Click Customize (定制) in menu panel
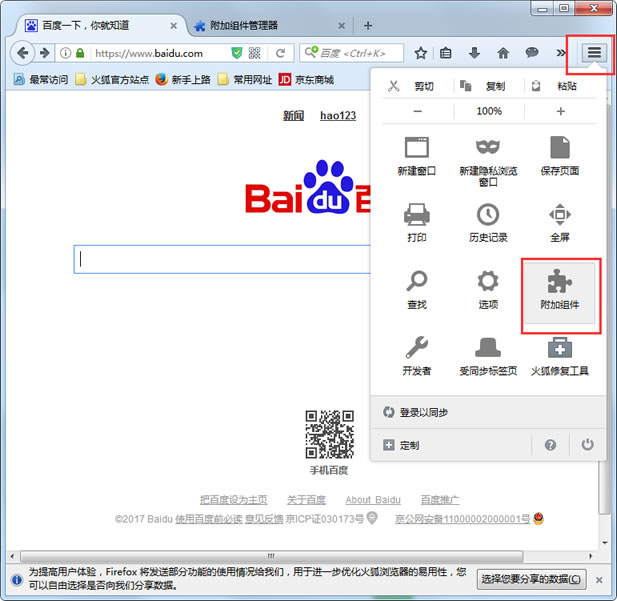This screenshot has width=617, height=601. 401,445
